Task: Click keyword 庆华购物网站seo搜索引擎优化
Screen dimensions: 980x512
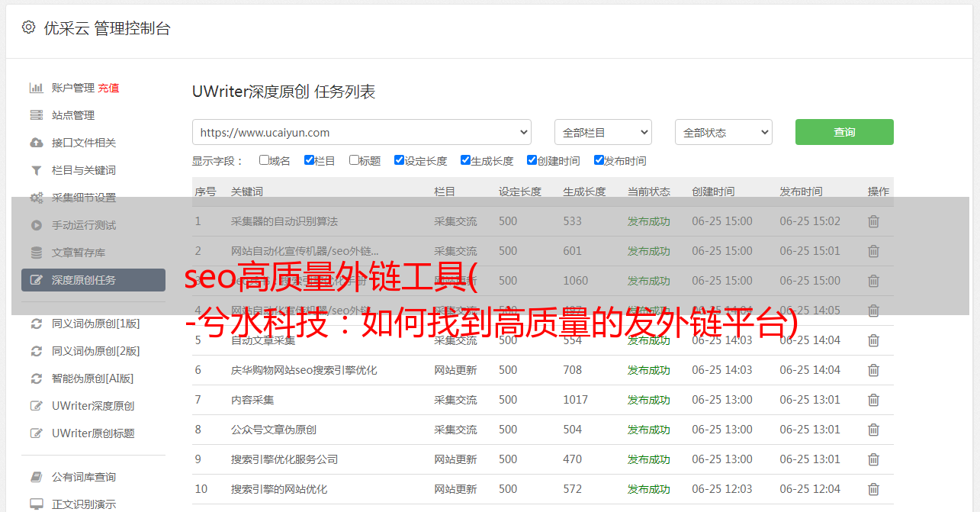Action: pos(304,370)
